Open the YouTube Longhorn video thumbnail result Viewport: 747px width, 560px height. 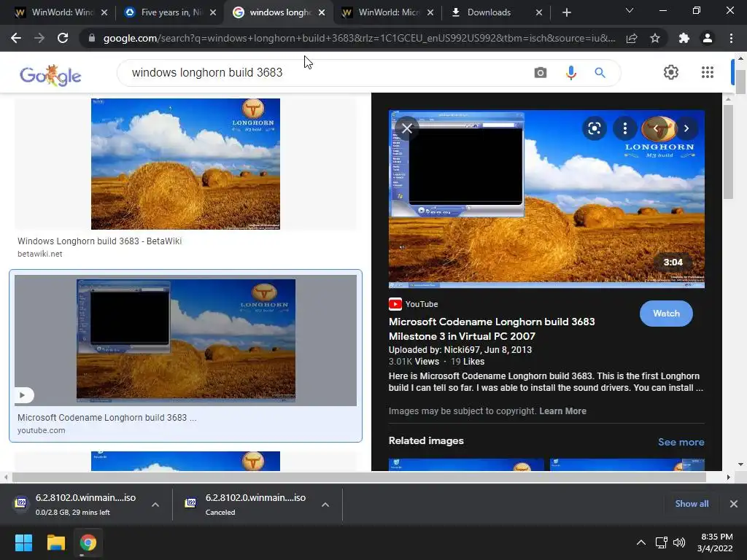click(x=185, y=341)
